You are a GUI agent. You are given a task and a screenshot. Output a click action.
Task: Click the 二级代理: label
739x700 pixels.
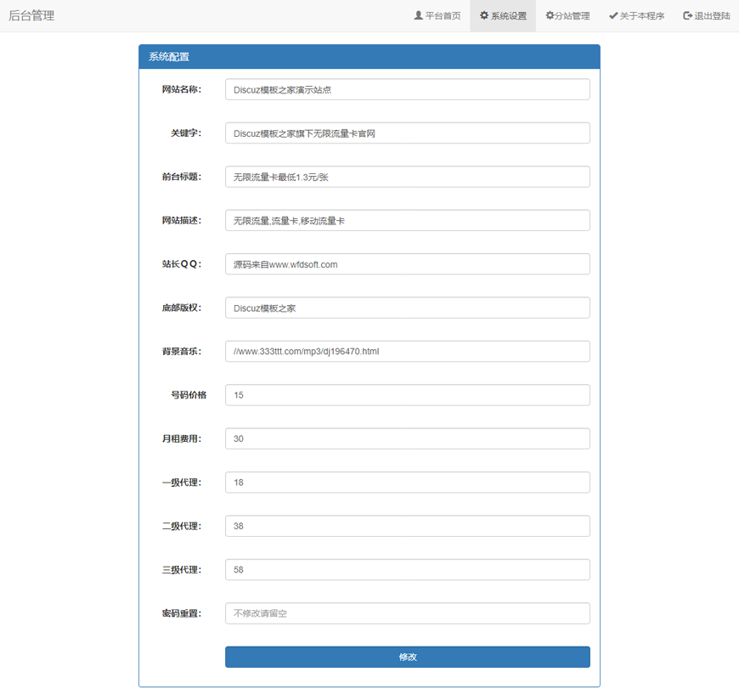[182, 526]
